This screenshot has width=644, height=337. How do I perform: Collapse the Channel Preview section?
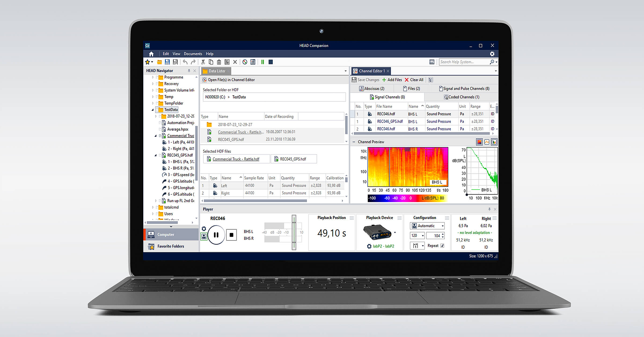353,142
